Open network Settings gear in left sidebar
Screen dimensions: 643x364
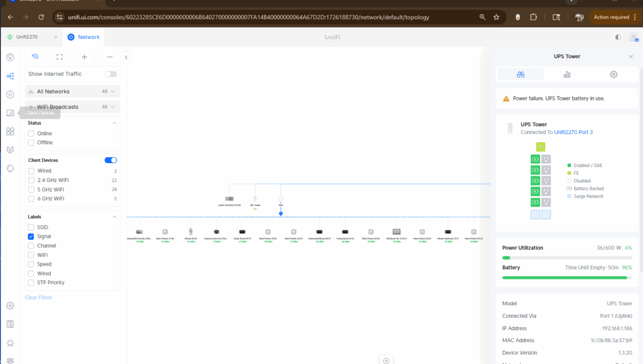[x=10, y=306]
